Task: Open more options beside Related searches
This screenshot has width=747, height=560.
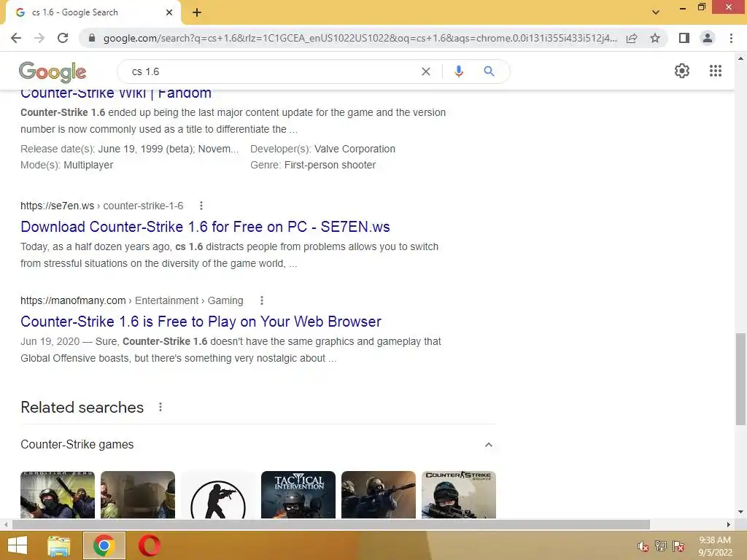Action: [160, 407]
